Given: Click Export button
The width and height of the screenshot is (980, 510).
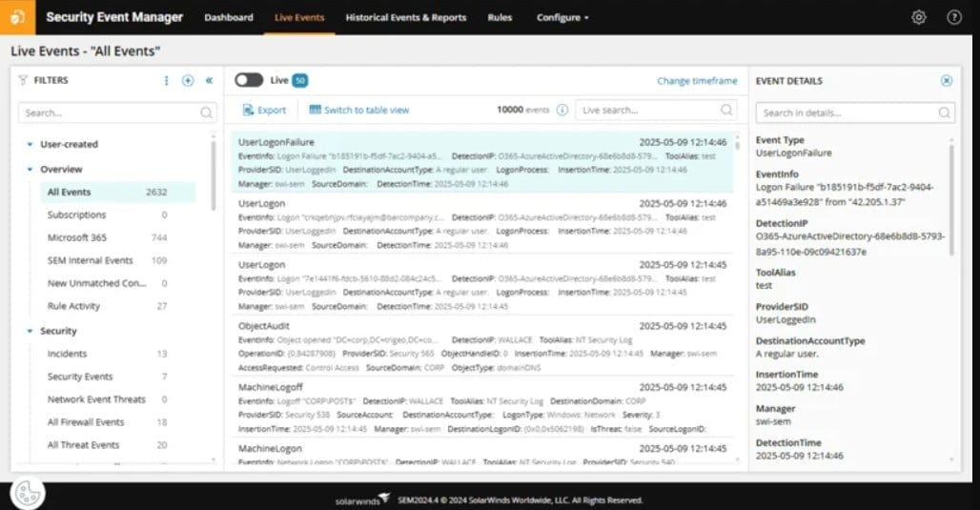Looking at the screenshot, I should coord(264,110).
